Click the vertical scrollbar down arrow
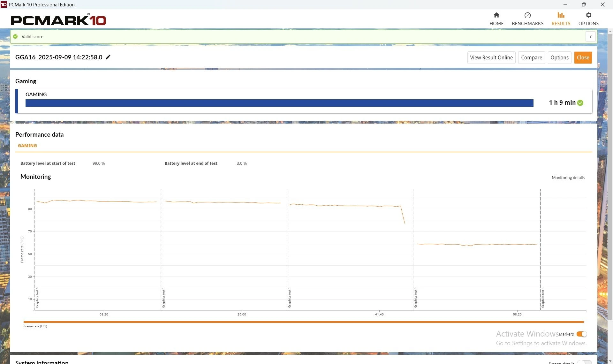The width and height of the screenshot is (613, 364). click(610, 361)
